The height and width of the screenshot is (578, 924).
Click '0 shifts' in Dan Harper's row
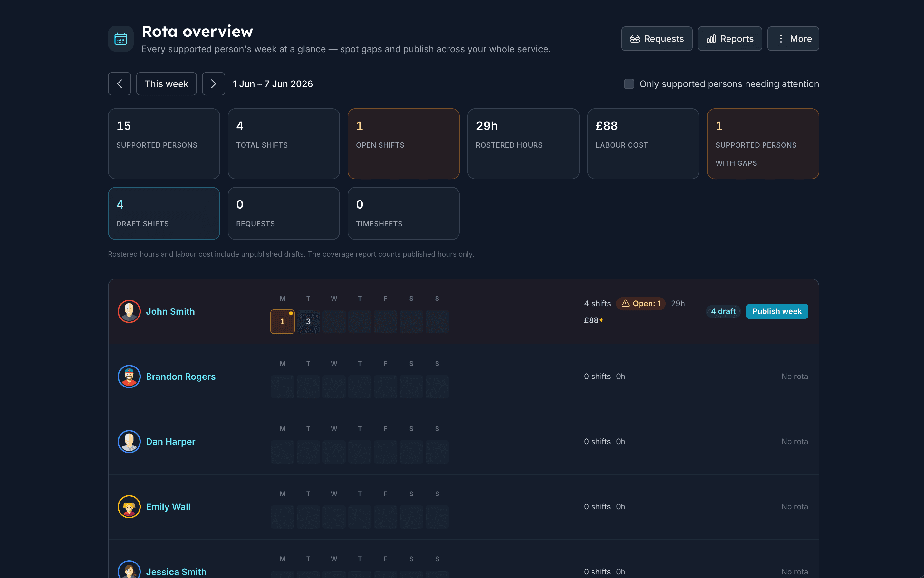click(x=597, y=442)
